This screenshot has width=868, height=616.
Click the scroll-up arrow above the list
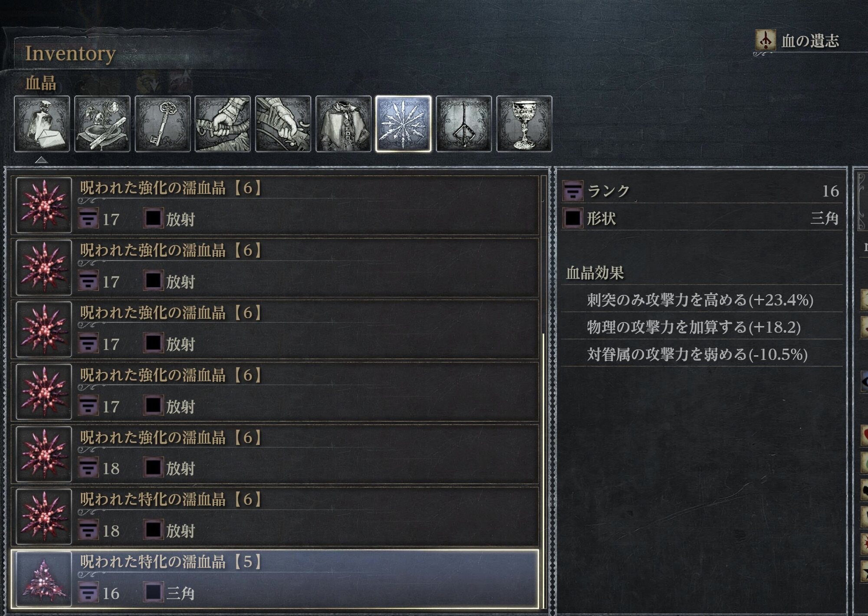click(x=41, y=160)
